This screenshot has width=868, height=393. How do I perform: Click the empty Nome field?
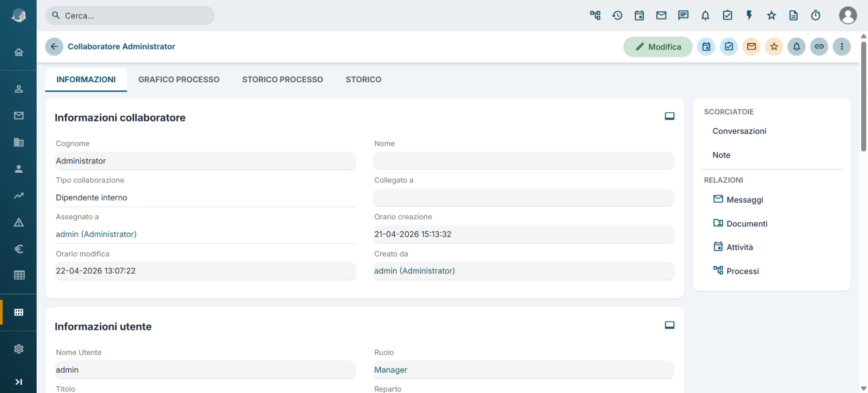click(524, 161)
